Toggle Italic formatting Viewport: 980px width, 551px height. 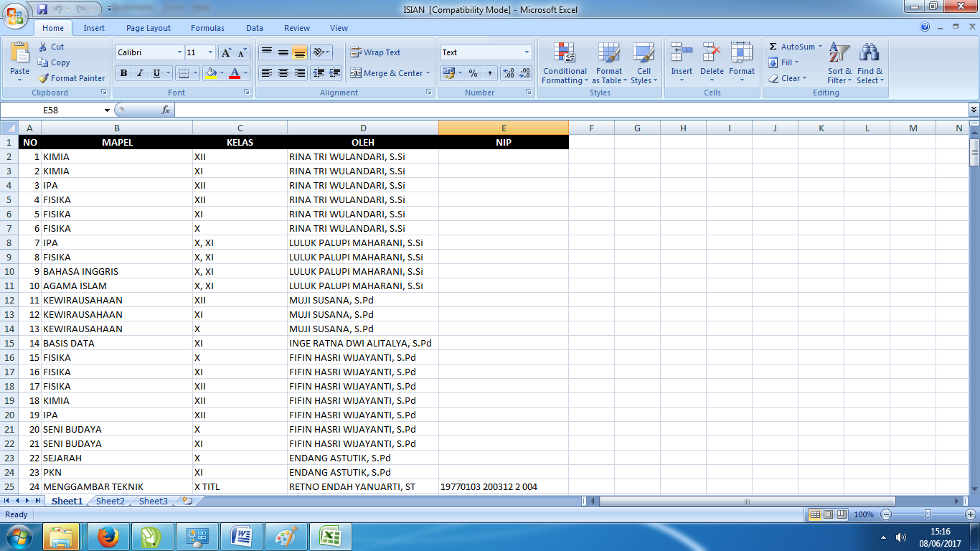(x=140, y=73)
